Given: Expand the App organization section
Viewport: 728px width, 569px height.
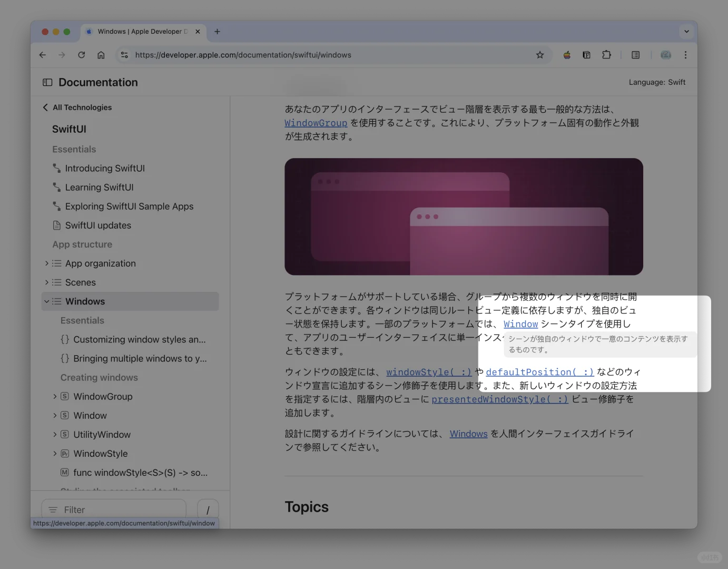Looking at the screenshot, I should [46, 263].
